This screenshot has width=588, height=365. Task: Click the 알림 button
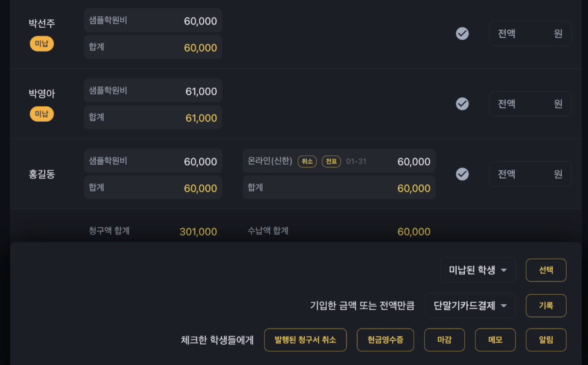click(546, 340)
